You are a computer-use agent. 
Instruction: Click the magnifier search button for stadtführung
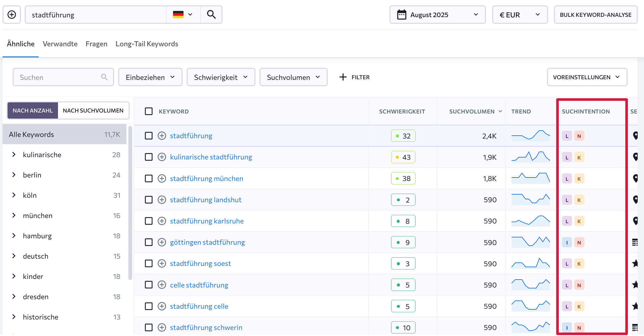point(211,15)
